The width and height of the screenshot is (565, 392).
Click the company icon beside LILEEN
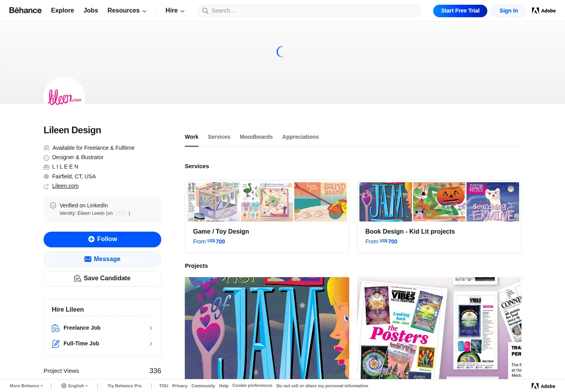[46, 167]
